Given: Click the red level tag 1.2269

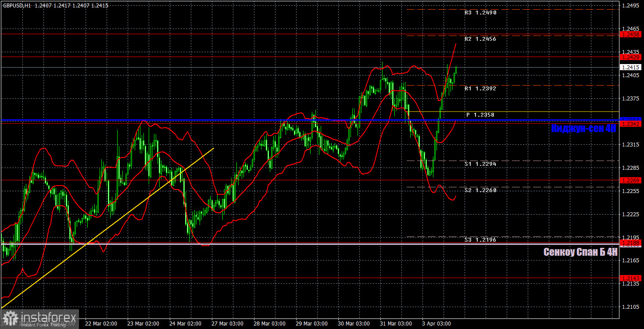Looking at the screenshot, I should (x=631, y=180).
